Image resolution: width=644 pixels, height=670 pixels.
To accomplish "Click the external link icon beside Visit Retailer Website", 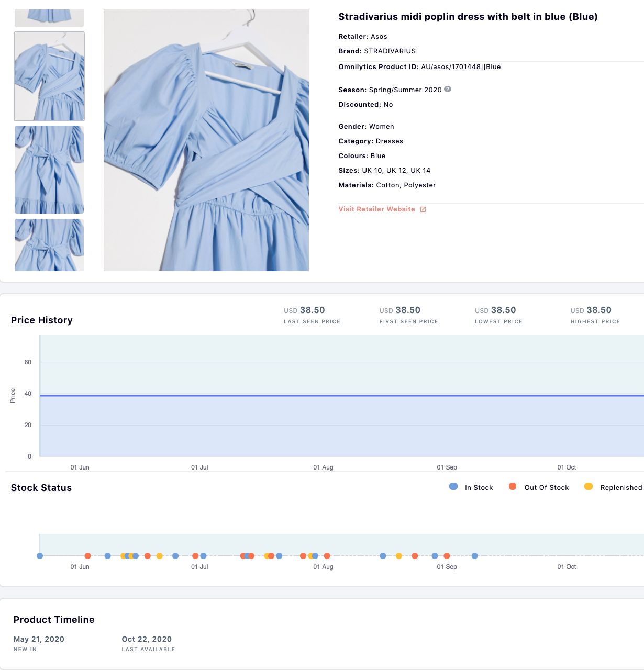I will 423,209.
